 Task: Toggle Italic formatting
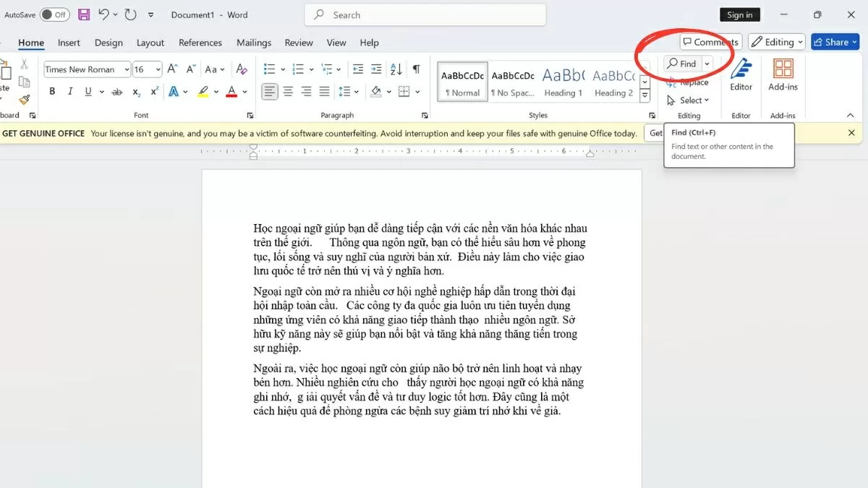click(70, 92)
